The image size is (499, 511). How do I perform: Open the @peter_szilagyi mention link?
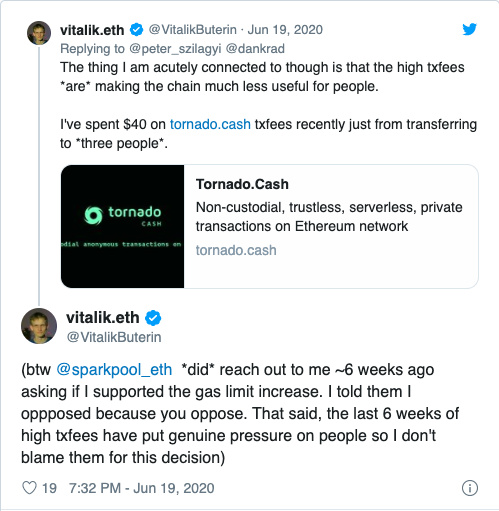pos(175,49)
